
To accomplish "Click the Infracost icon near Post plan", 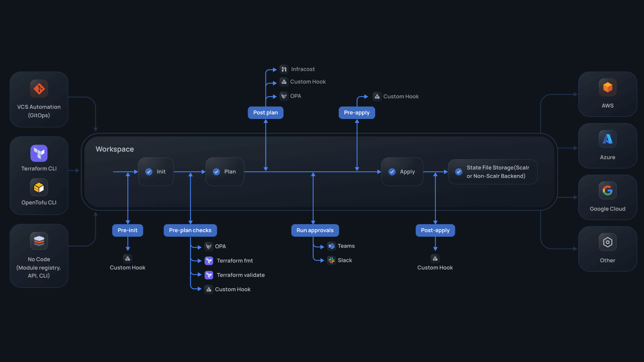I will pyautogui.click(x=284, y=69).
